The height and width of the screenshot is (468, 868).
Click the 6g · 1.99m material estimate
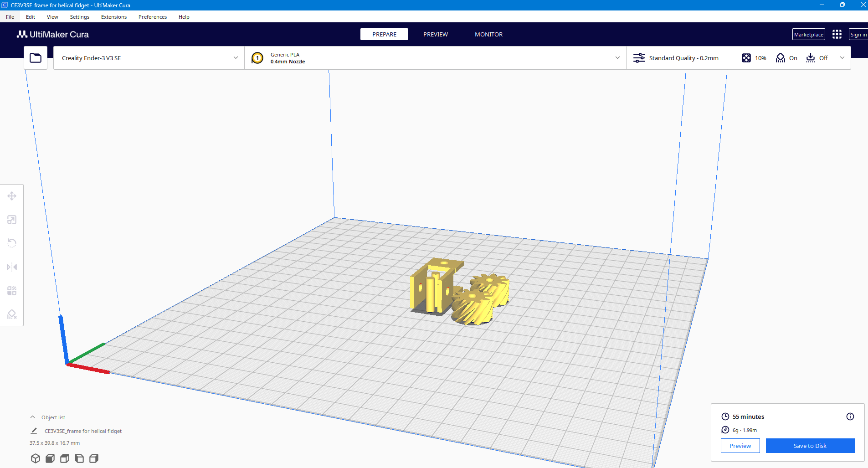(x=745, y=430)
